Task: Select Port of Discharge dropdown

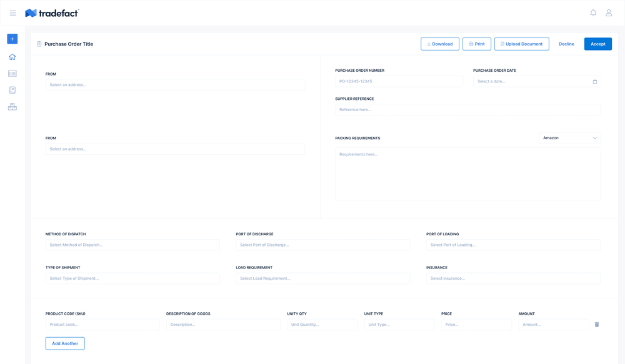Action: click(323, 245)
